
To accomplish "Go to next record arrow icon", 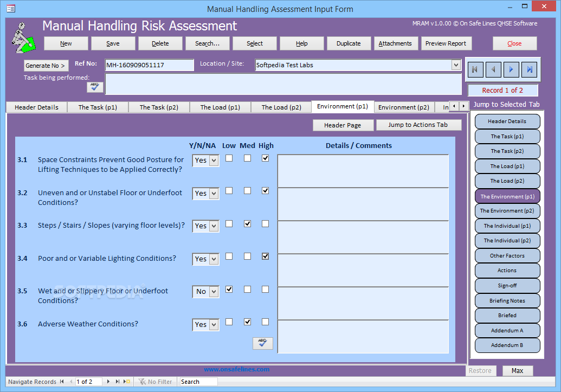I will (511, 69).
